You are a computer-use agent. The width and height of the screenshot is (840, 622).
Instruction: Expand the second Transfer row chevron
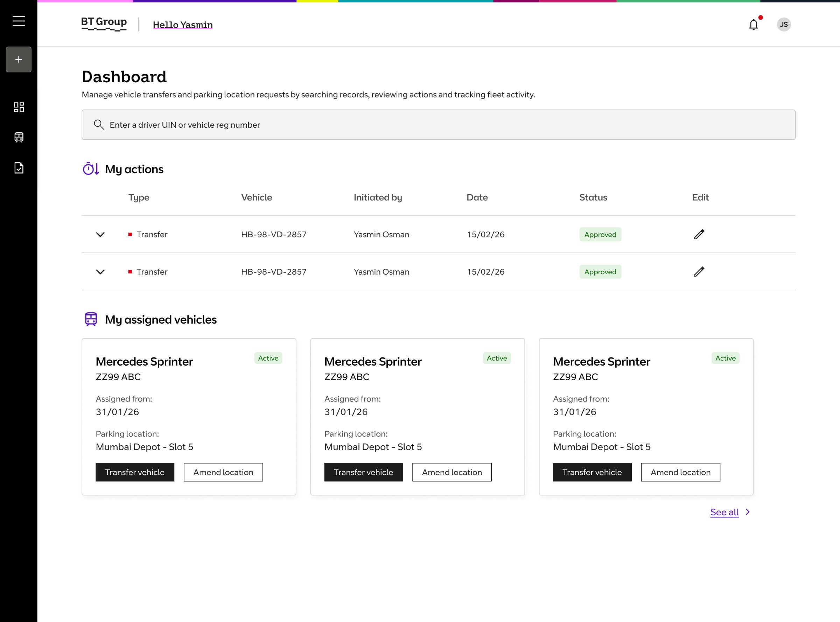(x=100, y=272)
